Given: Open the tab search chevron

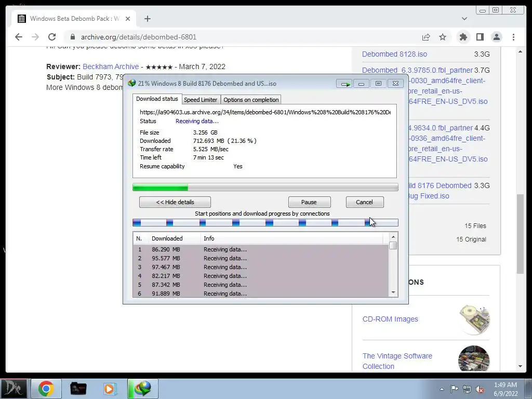Looking at the screenshot, I should [x=464, y=19].
